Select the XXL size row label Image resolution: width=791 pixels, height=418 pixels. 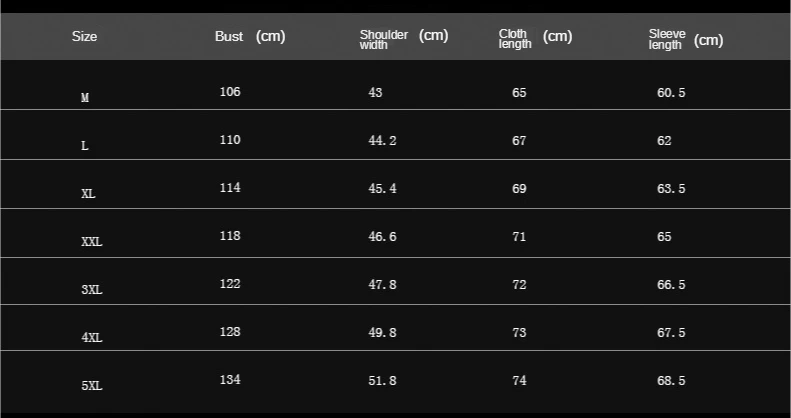point(92,242)
